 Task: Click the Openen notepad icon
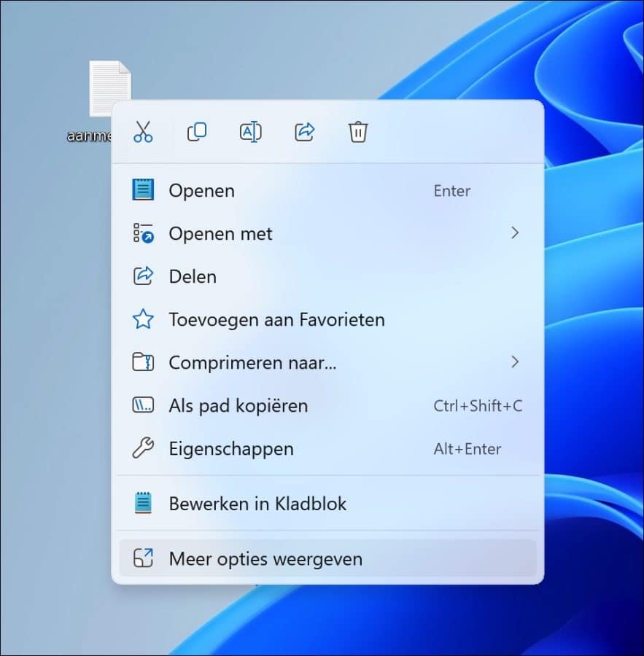point(144,190)
